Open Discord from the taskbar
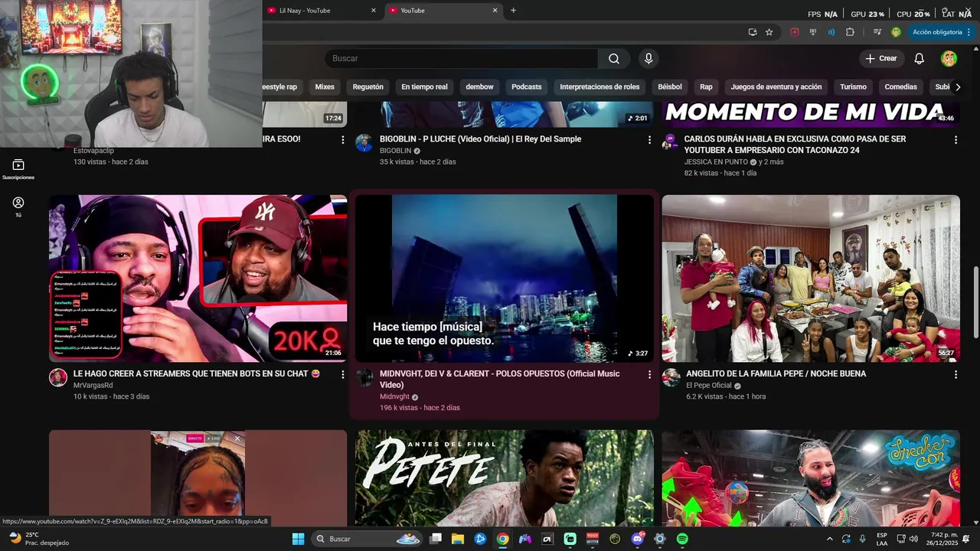This screenshot has height=551, width=980. (x=638, y=539)
